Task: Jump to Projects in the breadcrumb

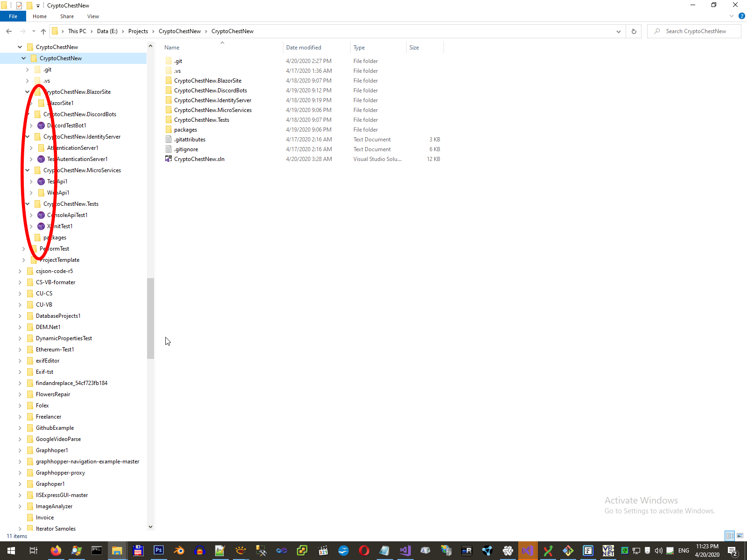Action: pos(138,31)
